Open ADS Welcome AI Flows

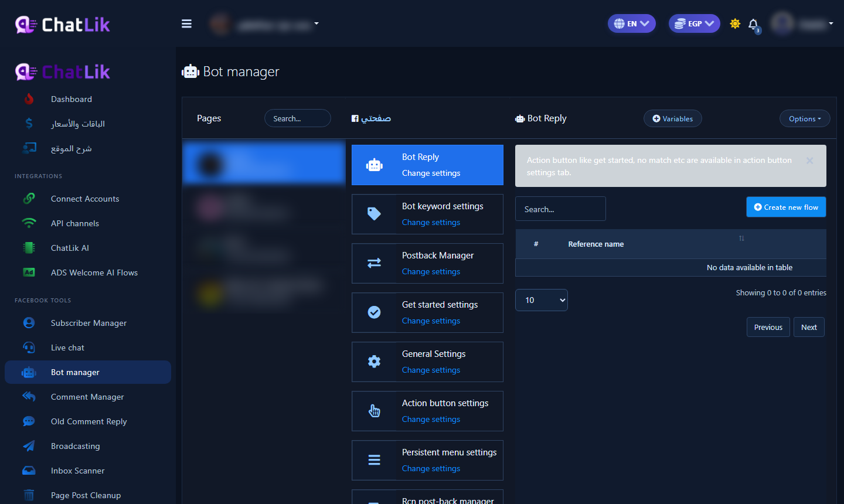coord(94,273)
